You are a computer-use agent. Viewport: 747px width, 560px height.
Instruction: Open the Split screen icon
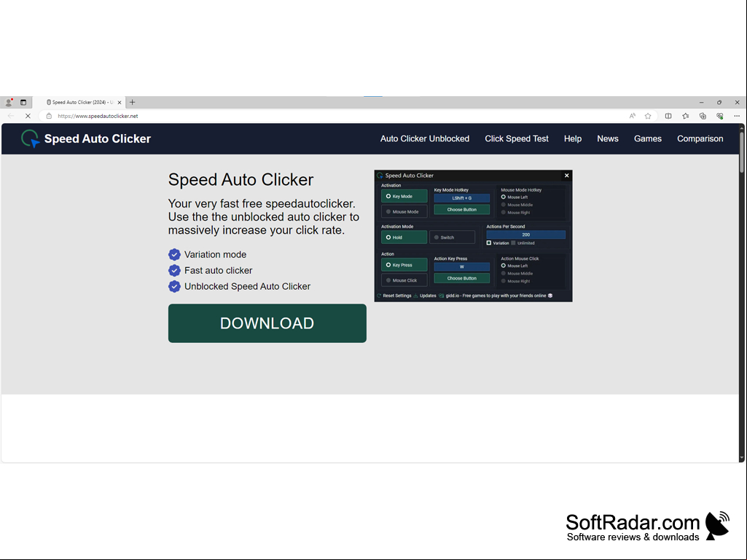668,116
